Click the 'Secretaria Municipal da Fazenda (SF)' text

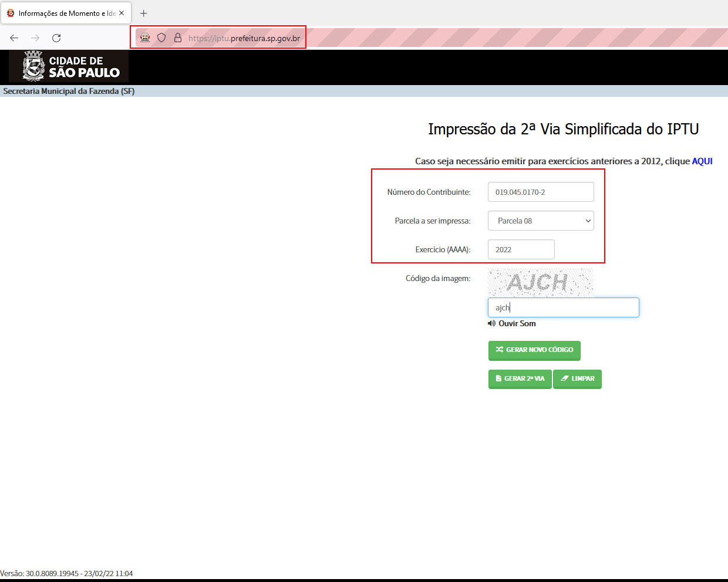69,91
